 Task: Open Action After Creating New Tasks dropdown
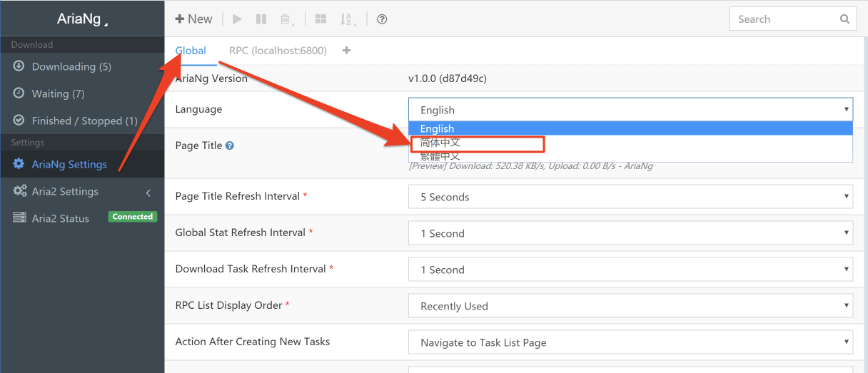[631, 342]
